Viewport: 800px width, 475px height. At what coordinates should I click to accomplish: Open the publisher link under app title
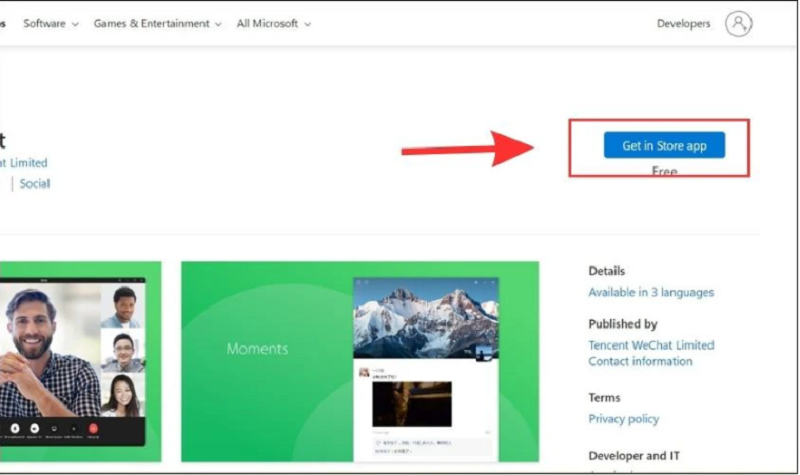(23, 163)
